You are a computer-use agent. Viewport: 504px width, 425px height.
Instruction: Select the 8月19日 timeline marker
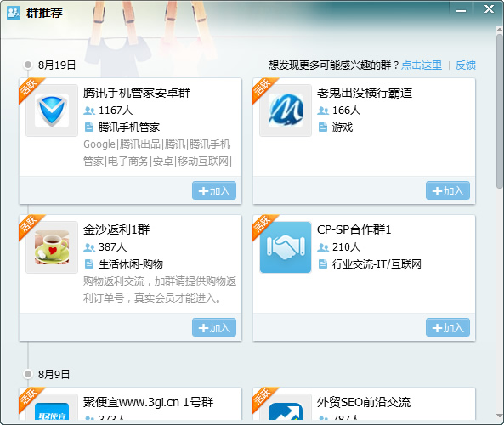28,65
